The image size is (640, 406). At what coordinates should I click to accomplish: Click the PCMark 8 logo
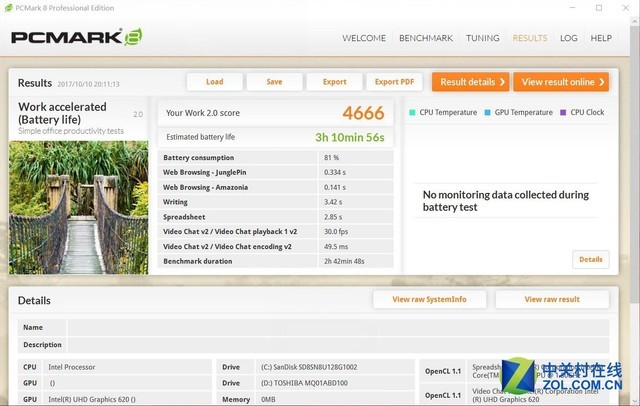[76, 38]
